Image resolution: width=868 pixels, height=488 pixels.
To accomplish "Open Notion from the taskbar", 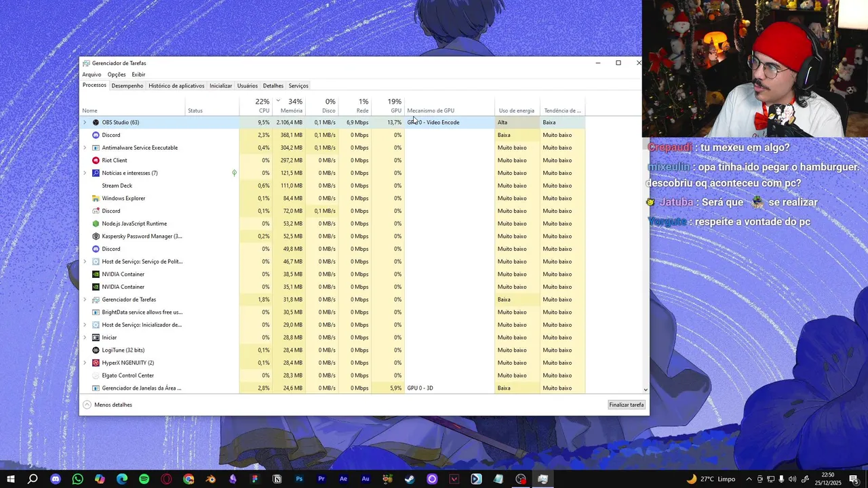I will [x=277, y=479].
